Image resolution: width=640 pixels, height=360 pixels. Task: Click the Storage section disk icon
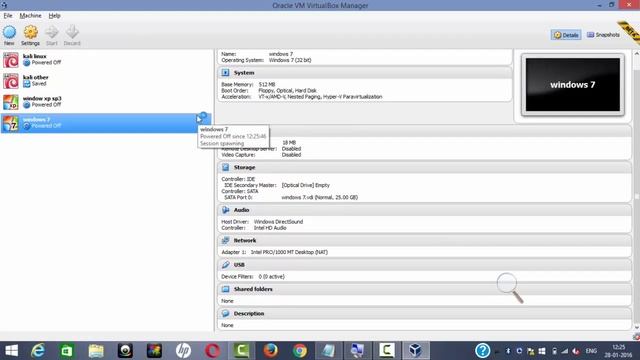[x=225, y=167]
